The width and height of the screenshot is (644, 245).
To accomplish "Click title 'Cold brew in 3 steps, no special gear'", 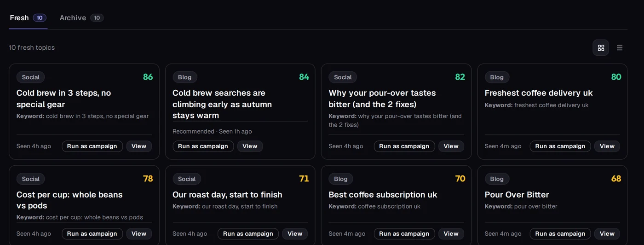I will click(64, 99).
